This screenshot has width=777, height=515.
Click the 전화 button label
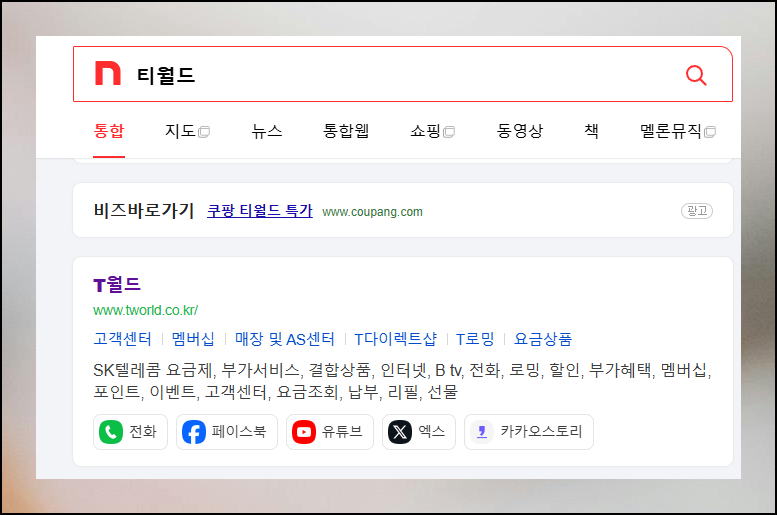click(143, 431)
